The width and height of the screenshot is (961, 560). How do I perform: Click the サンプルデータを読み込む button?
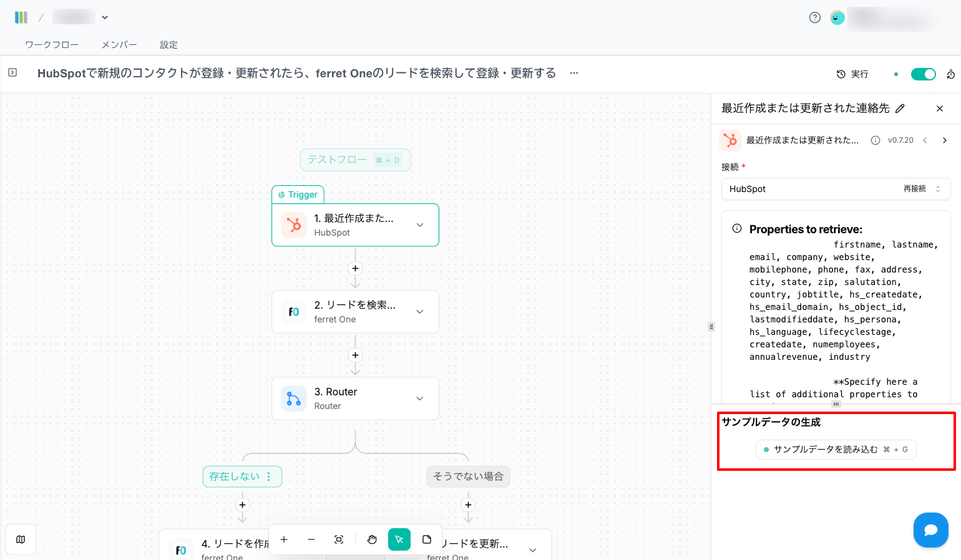click(836, 450)
